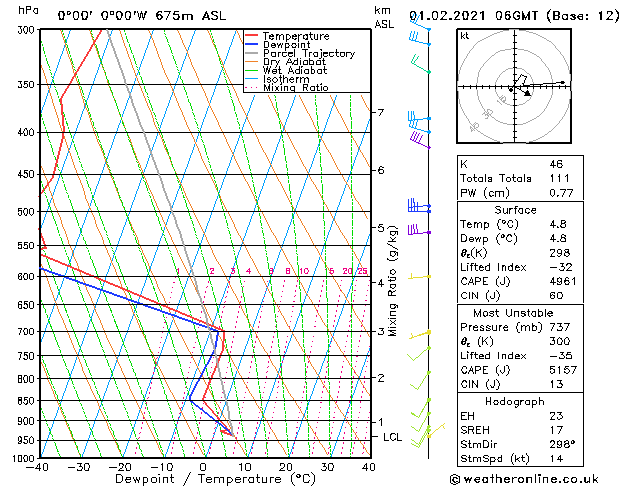Click the Surface Dewp (°C) label
Image resolution: width=629 pixels, height=486 pixels.
[x=489, y=239]
